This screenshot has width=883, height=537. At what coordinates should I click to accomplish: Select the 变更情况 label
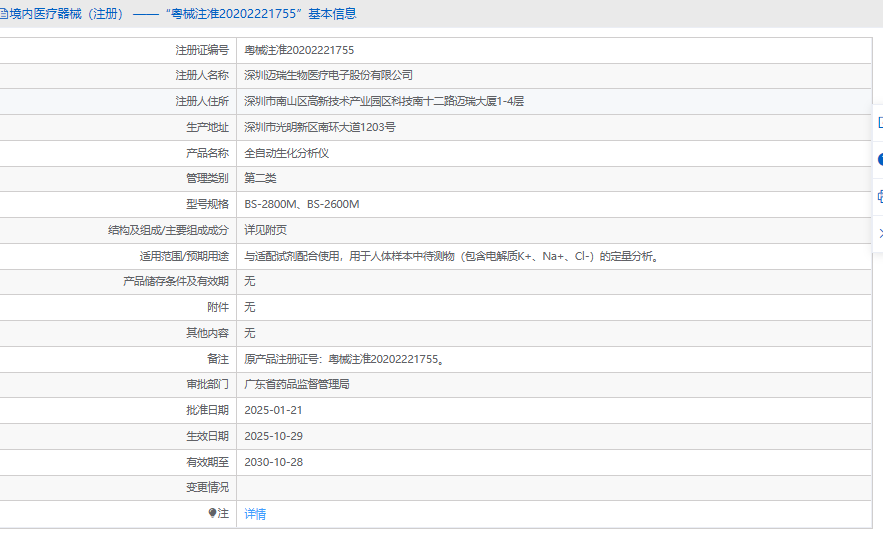[208, 487]
